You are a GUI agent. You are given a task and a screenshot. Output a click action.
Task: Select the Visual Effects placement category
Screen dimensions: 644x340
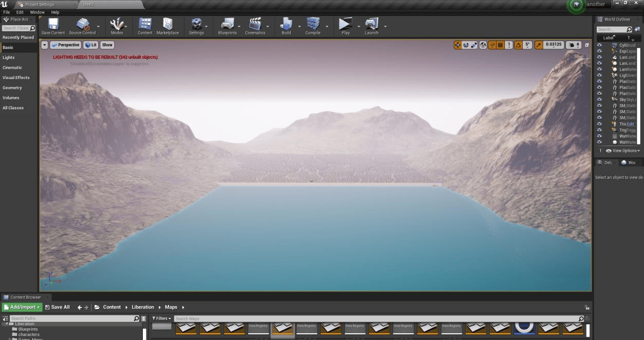click(x=19, y=78)
